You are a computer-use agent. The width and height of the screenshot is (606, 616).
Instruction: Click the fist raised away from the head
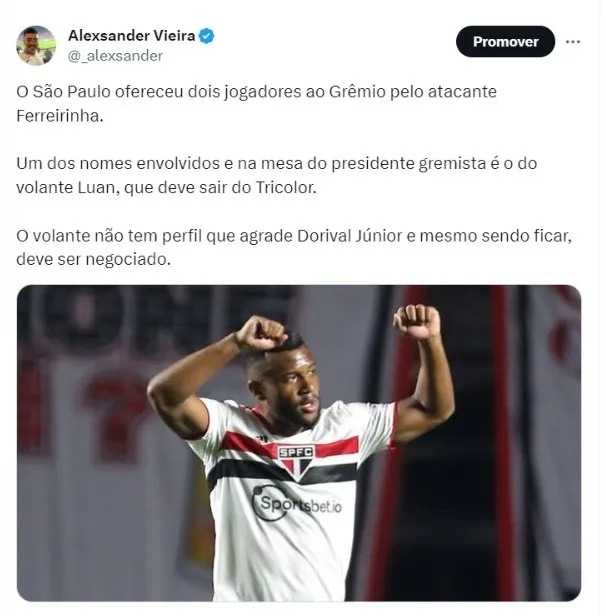(417, 321)
